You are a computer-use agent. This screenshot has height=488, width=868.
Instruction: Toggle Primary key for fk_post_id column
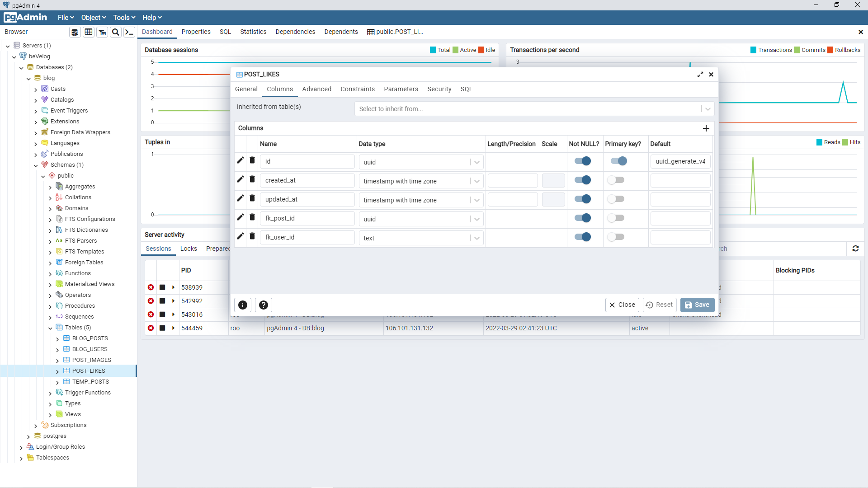tap(616, 218)
